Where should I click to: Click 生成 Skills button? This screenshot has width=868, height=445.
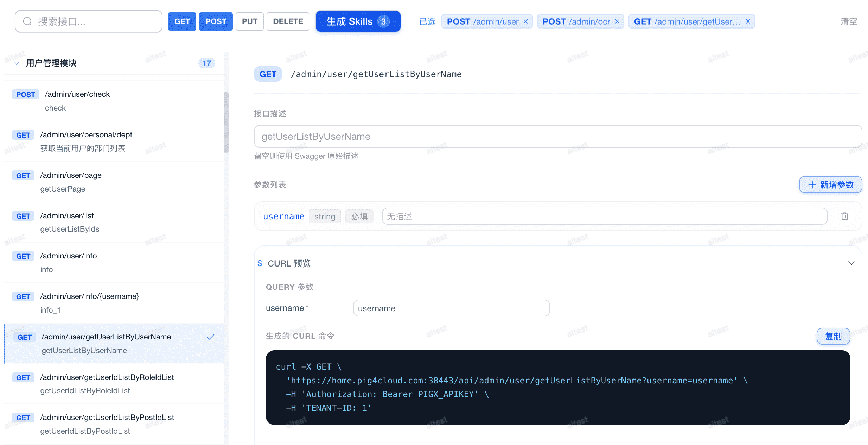(x=358, y=21)
